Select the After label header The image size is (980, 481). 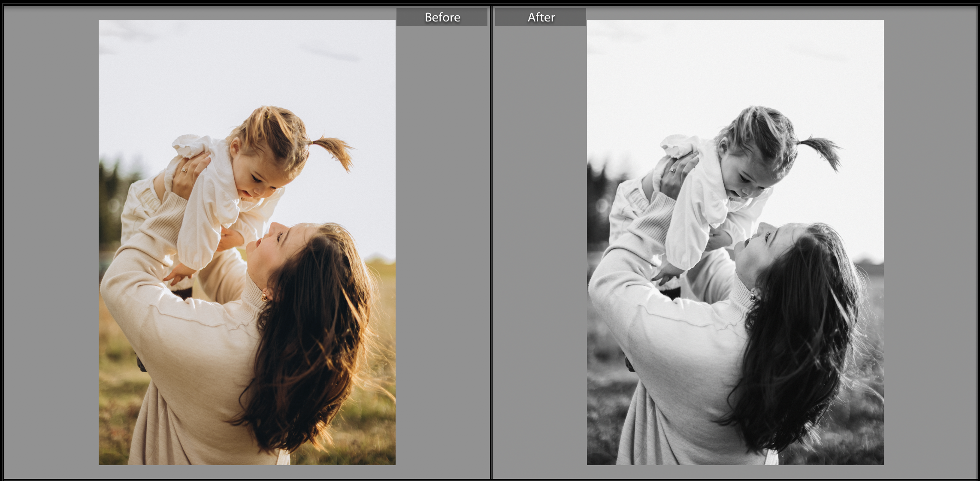pyautogui.click(x=541, y=18)
